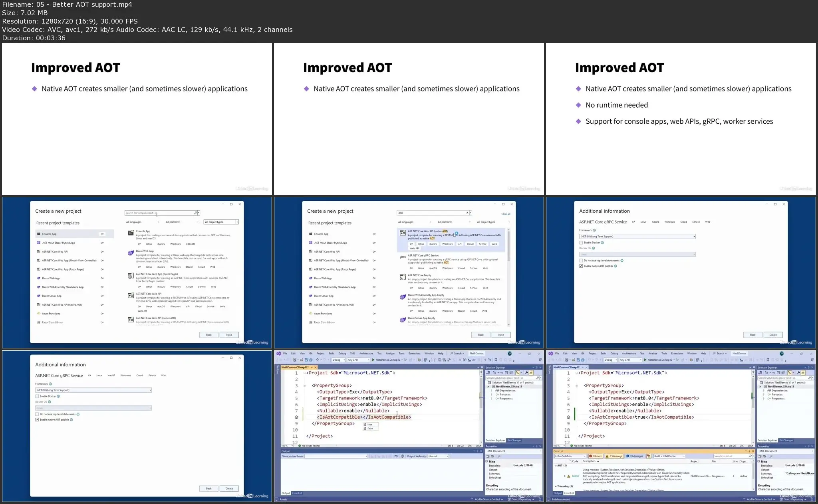
Task: Select true in IsAotCompatible IntelliSense popup
Action: (x=371, y=425)
